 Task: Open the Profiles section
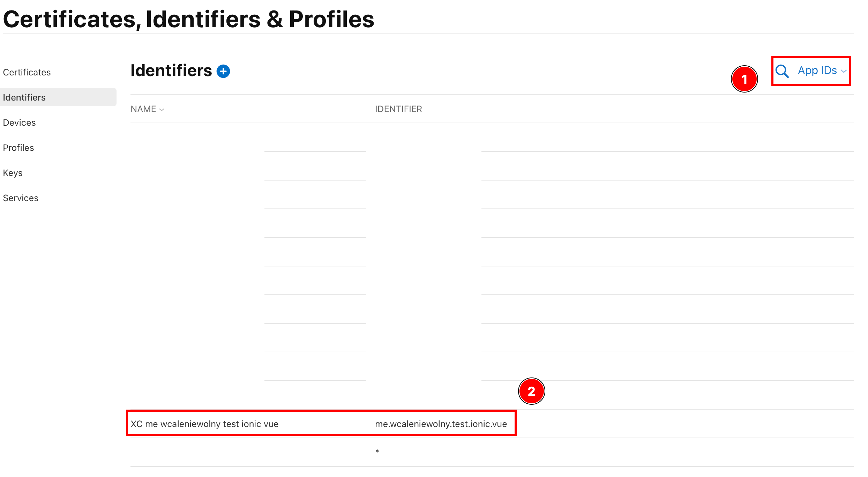(x=18, y=148)
